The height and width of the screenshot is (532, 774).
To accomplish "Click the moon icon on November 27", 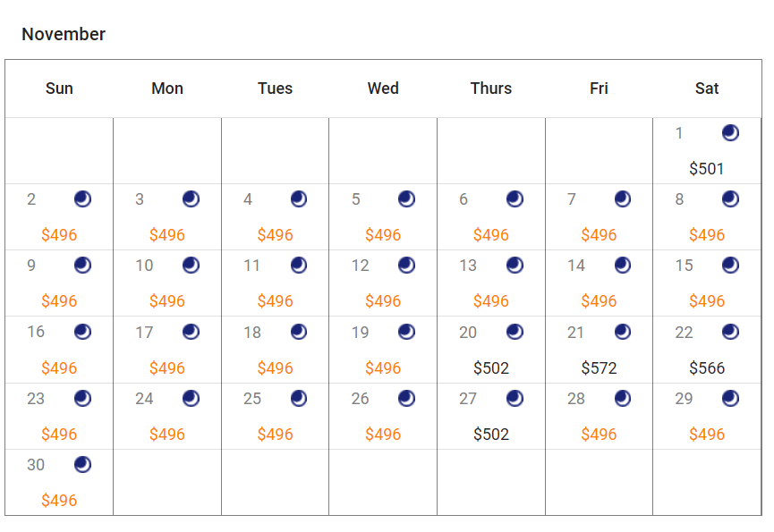I will pos(515,398).
